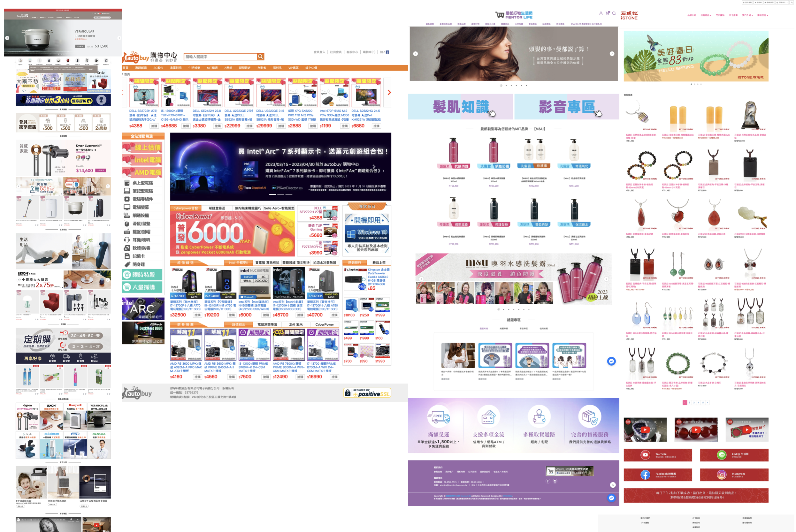The image size is (796, 532).
Task: Click the small Instagram icon in the Mentor Life footer
Action: click(x=556, y=482)
